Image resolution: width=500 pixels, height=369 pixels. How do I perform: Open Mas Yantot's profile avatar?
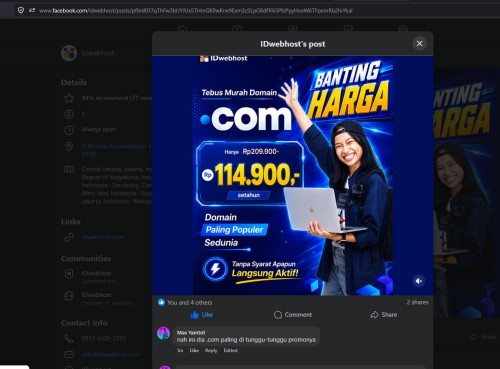tap(163, 333)
